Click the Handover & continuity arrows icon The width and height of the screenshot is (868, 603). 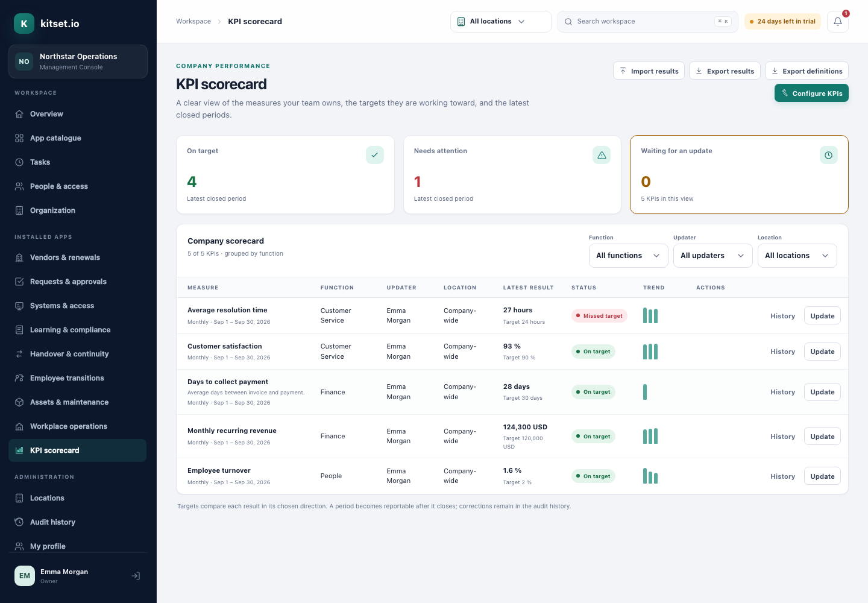pyautogui.click(x=19, y=354)
